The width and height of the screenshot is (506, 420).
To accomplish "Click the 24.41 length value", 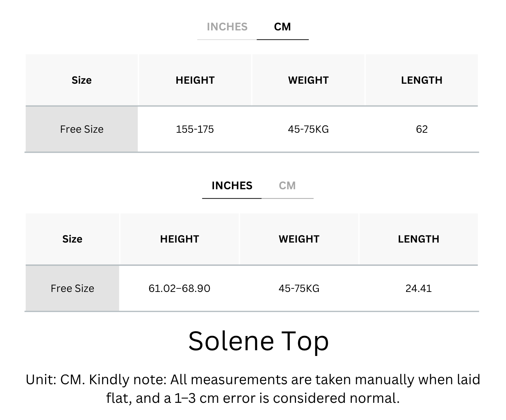I will 419,288.
